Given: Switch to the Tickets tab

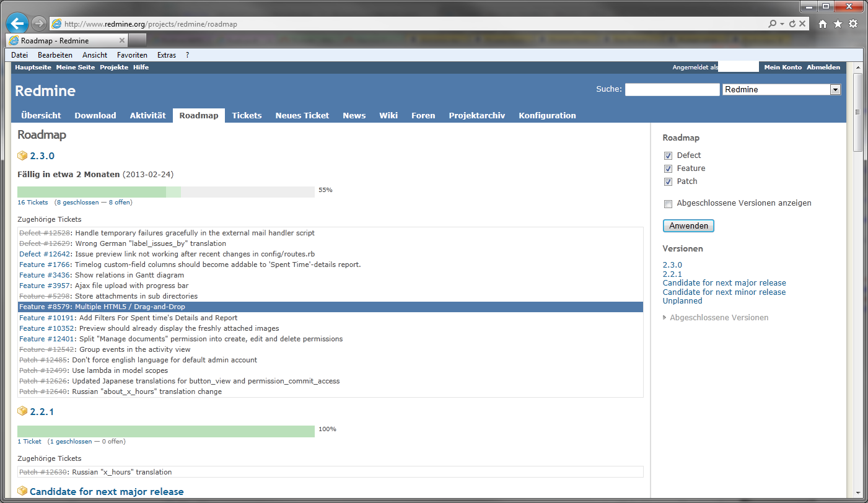Looking at the screenshot, I should click(x=247, y=115).
